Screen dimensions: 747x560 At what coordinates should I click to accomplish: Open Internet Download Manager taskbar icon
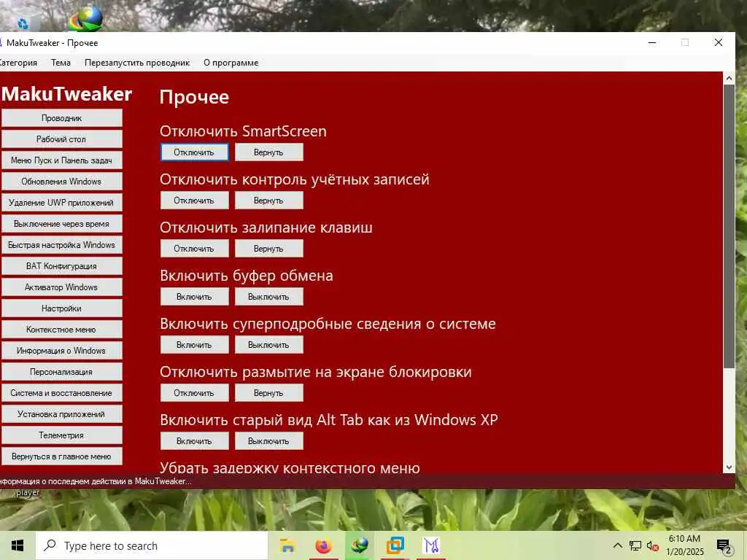pyautogui.click(x=360, y=545)
